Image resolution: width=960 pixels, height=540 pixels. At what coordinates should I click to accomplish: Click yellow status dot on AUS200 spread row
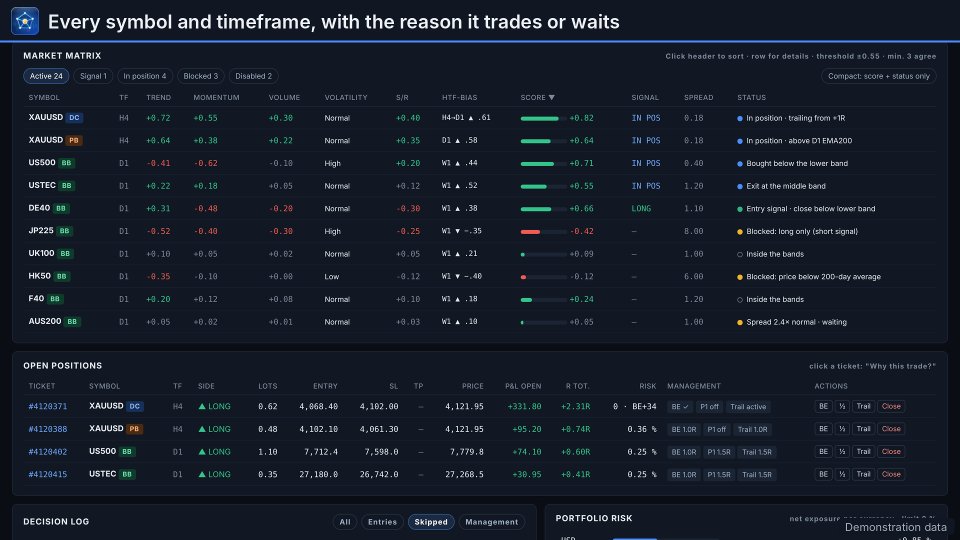coord(740,322)
